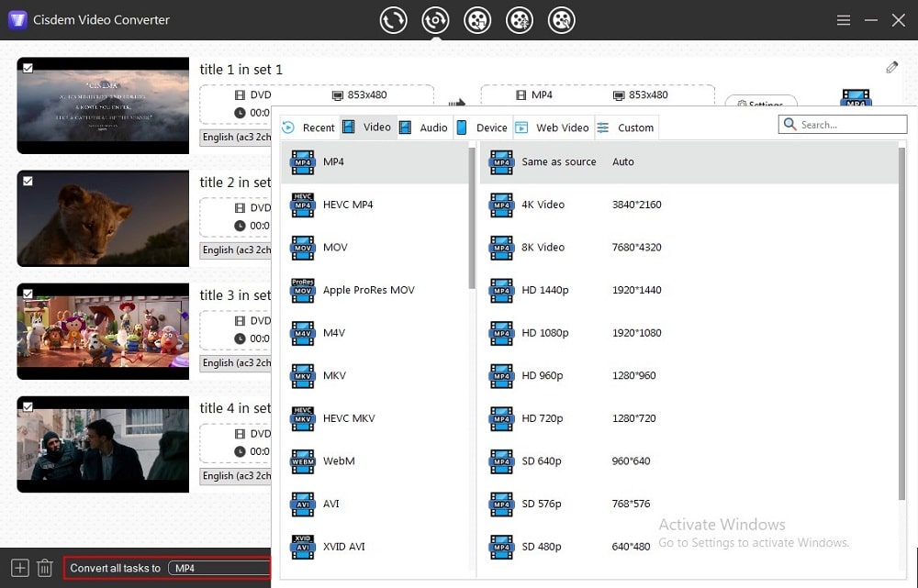Select the rightmost film reel tool icon

(561, 19)
